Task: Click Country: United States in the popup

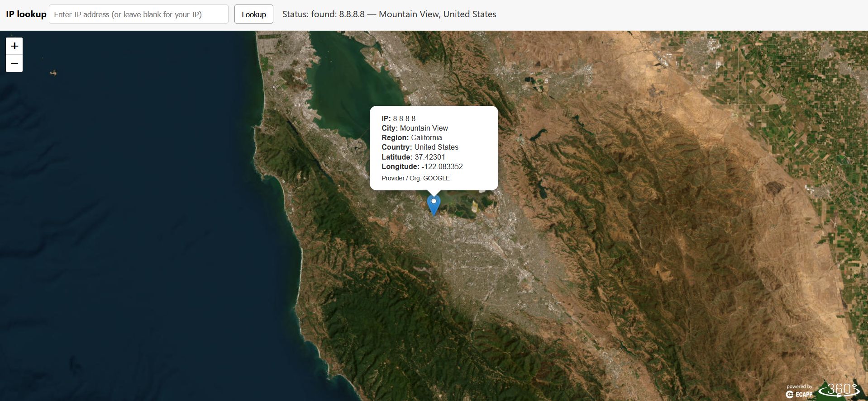Action: click(x=420, y=147)
